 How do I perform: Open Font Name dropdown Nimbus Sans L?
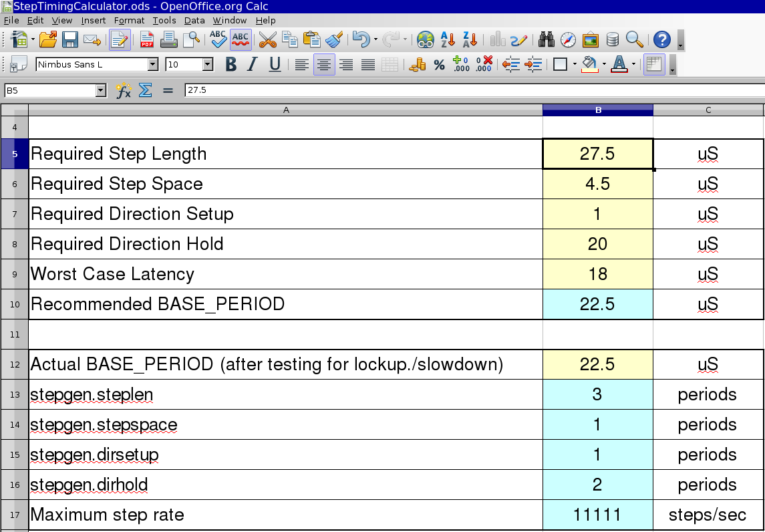pyautogui.click(x=153, y=64)
